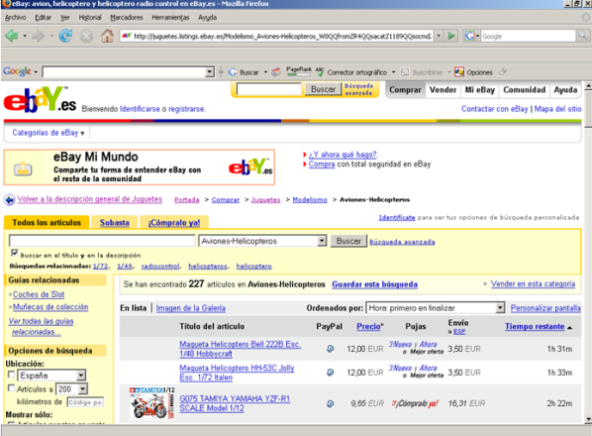Click the Google toolbar logo

(17, 71)
